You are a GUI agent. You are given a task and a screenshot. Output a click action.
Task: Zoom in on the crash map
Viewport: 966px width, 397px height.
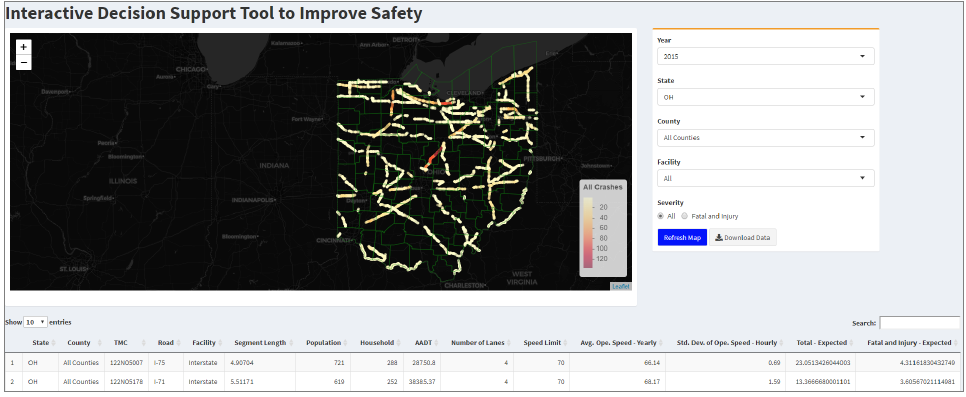click(23, 47)
